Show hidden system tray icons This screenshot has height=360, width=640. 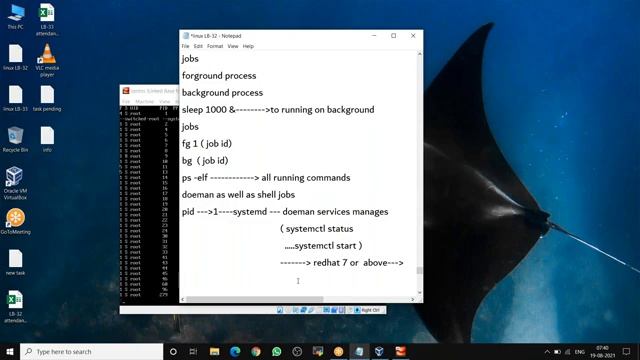tap(547, 351)
